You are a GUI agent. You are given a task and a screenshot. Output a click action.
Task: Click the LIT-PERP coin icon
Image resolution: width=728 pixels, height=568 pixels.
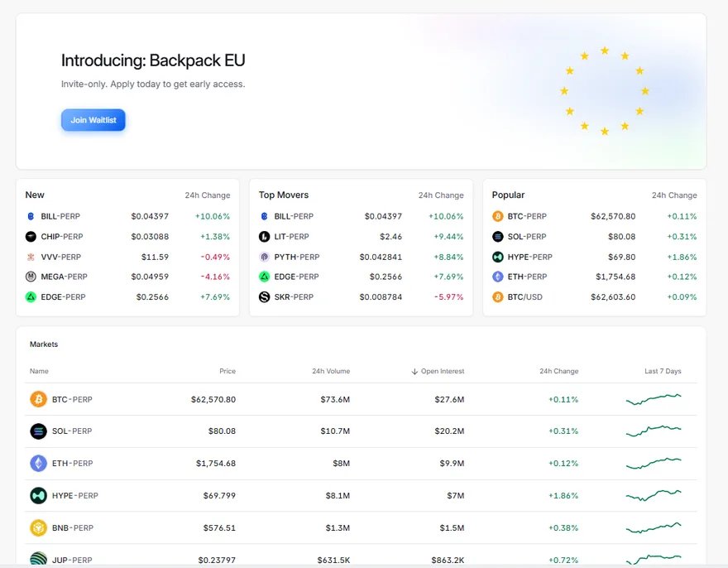coord(264,237)
